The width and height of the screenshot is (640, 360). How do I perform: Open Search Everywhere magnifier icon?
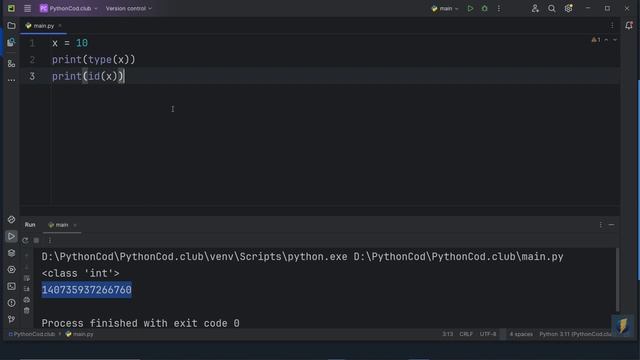(551, 8)
